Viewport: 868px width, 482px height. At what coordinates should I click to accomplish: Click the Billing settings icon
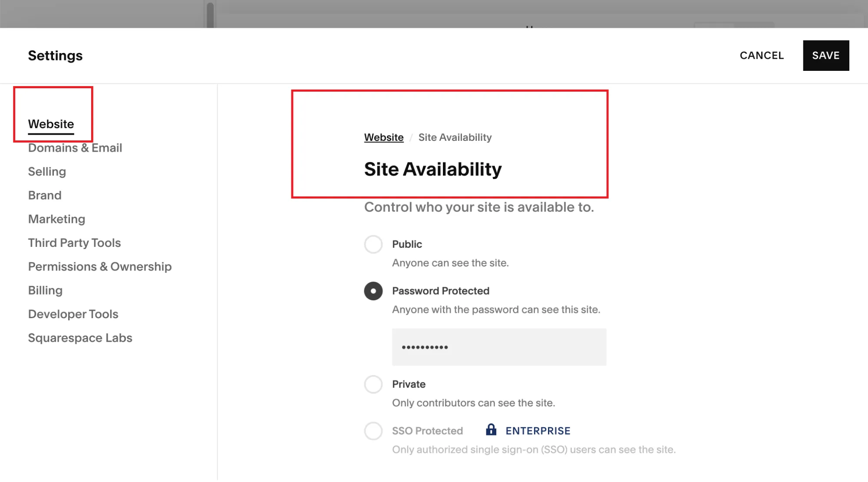click(x=45, y=290)
